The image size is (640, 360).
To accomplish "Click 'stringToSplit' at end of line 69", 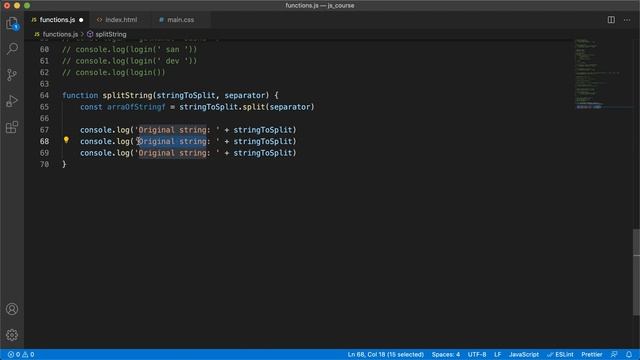I will click(263, 153).
